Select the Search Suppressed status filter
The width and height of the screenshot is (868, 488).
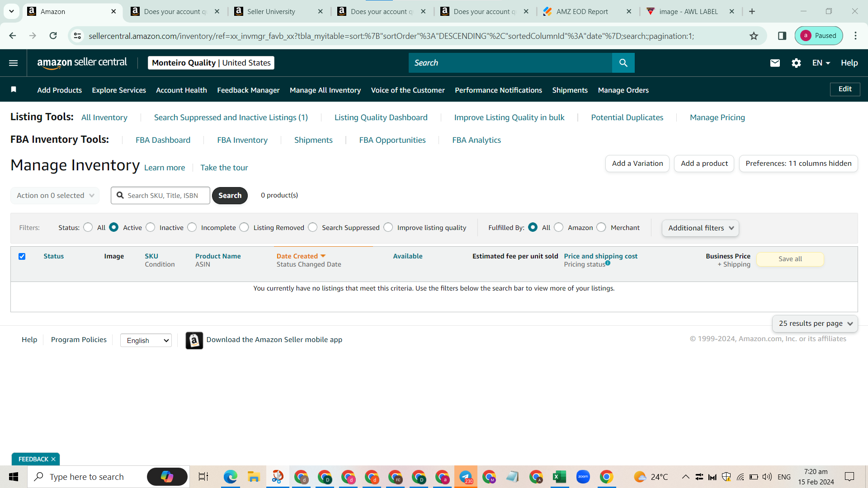(x=313, y=227)
